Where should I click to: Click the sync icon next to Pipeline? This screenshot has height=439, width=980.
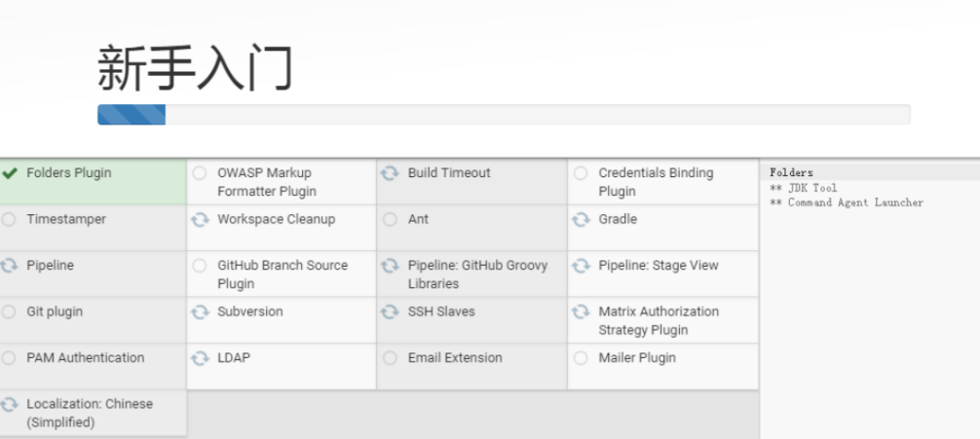click(9, 266)
